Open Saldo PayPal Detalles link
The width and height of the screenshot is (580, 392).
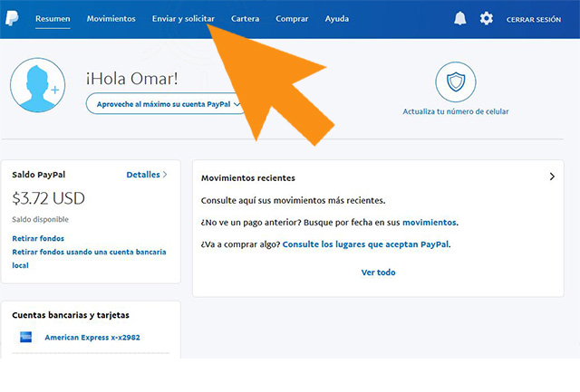(x=147, y=175)
